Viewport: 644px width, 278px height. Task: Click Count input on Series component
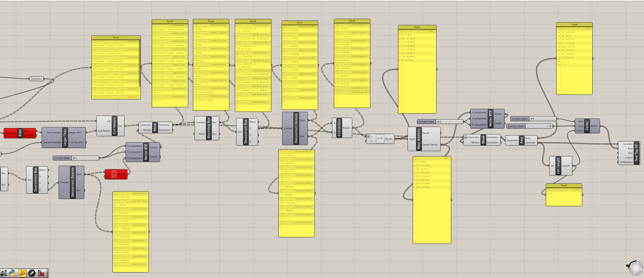click(x=580, y=130)
